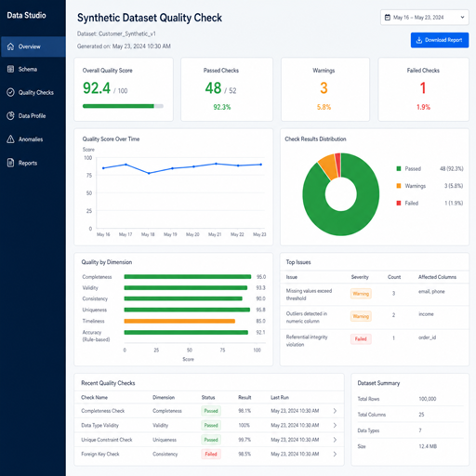Click the orange Warnings legend swatch
476x476 pixels.
(399, 186)
